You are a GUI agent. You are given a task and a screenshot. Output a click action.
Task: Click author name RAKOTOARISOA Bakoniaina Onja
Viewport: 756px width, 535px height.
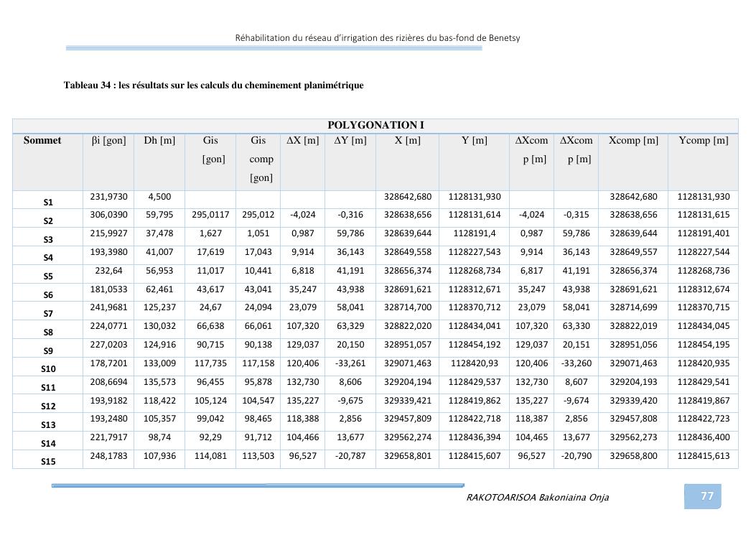coord(537,497)
